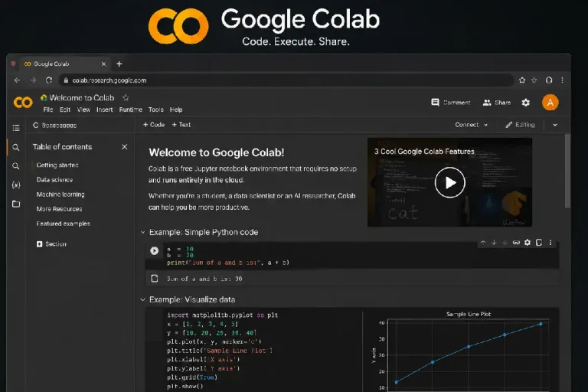
Task: Click the notebook vertical scrollbar
Action: point(568,171)
